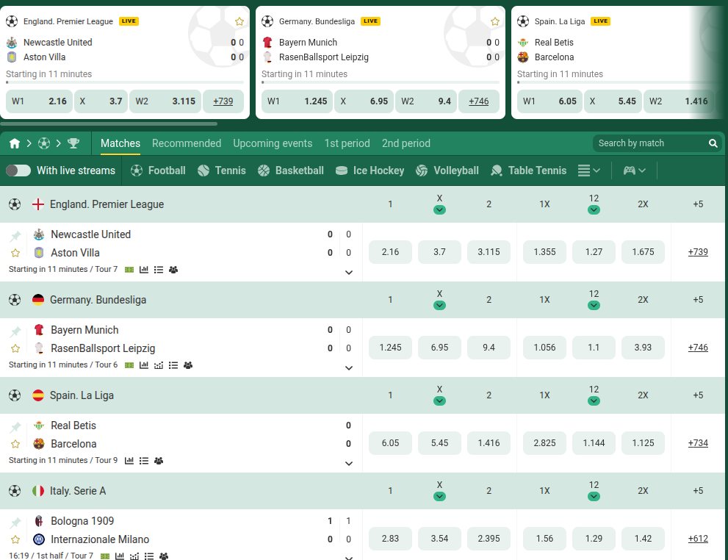Screen dimensions: 728x560
Task: Open statistics chart icon for Real Betis match
Action: click(x=129, y=461)
